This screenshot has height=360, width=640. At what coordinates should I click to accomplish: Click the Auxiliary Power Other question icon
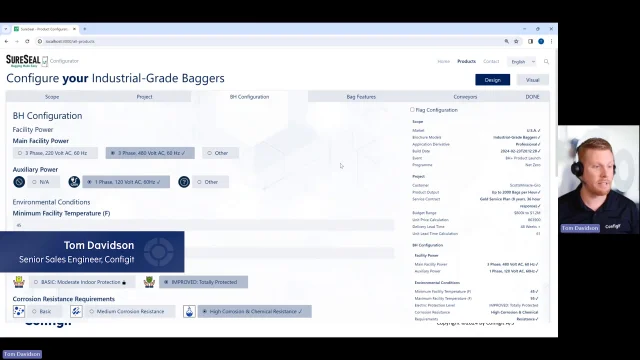[184, 182]
